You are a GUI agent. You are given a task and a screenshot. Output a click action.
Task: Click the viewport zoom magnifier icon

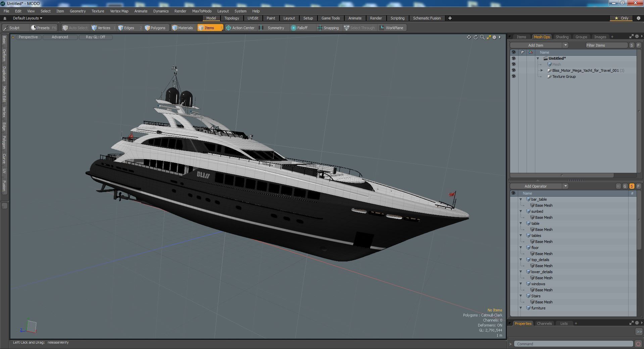[482, 37]
